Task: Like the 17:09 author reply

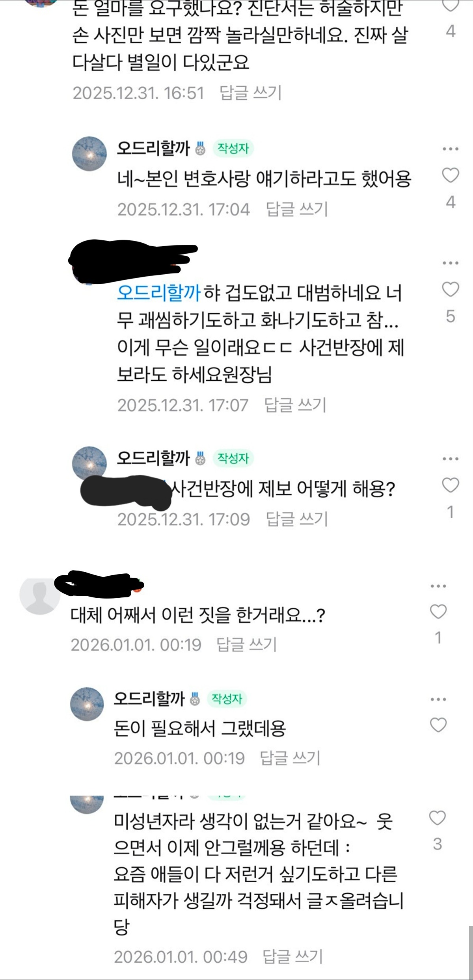Action: point(451,485)
